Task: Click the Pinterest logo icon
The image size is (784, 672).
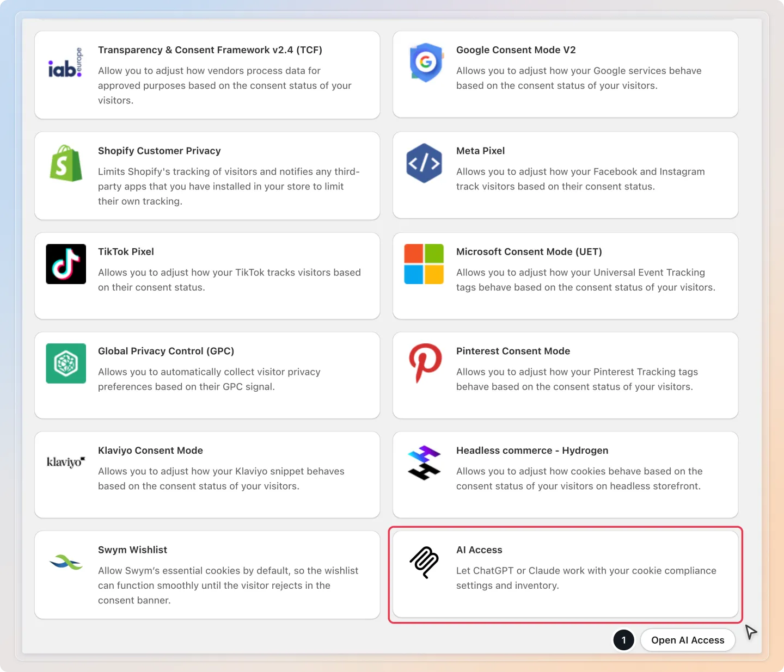Action: (425, 363)
